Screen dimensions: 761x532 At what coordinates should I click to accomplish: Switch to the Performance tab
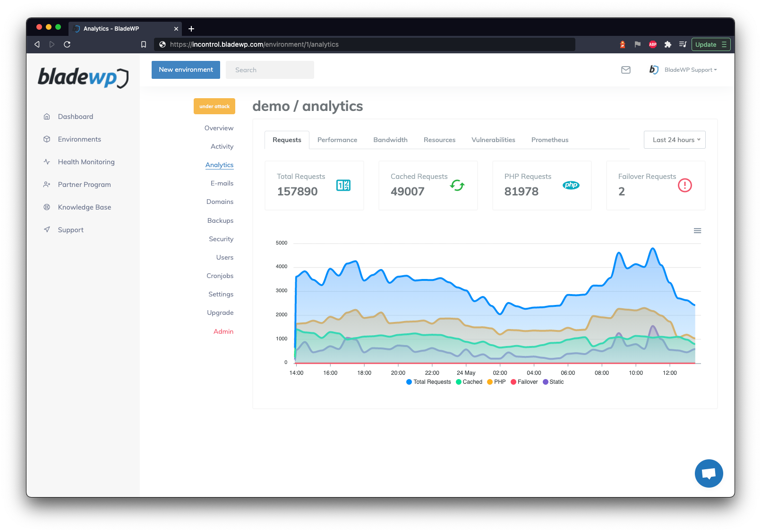point(337,140)
